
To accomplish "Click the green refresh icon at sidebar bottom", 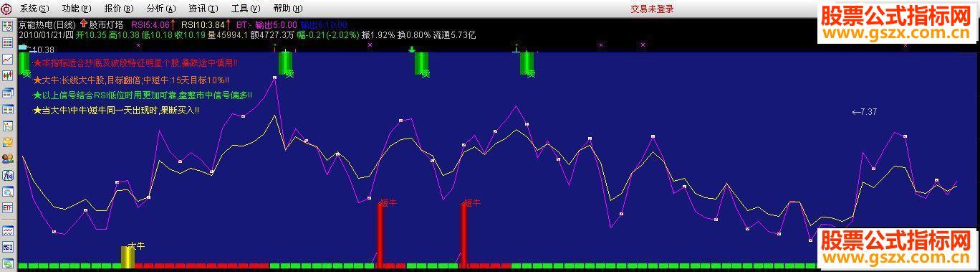I will [8, 264].
